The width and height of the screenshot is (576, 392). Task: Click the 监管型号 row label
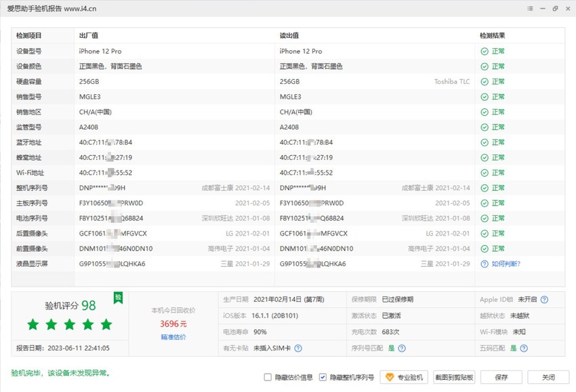[28, 127]
